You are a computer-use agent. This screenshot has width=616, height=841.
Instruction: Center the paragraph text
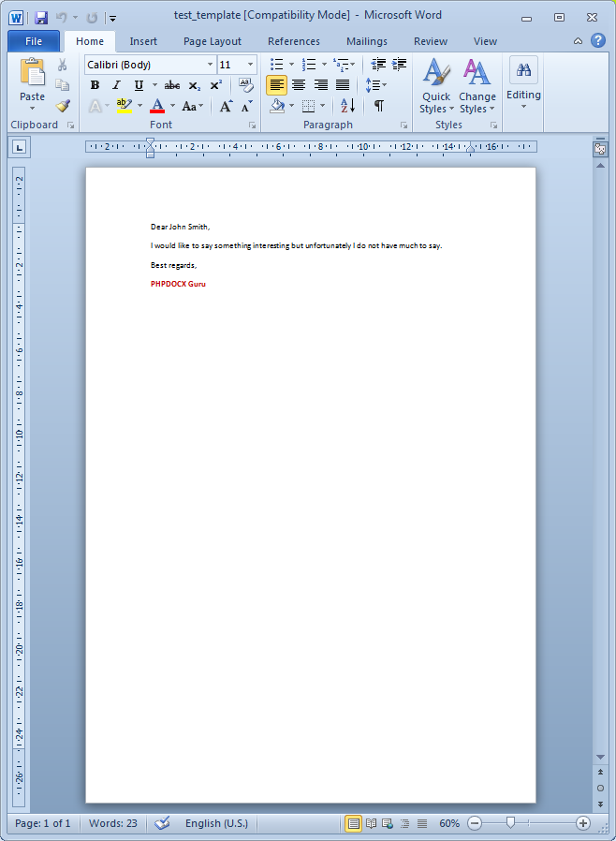(299, 84)
